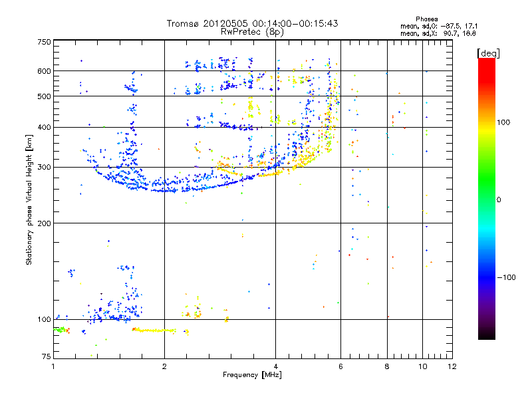This screenshot has width=532, height=399.
Task: Click the y-axis '500' tick label
Action: pyautogui.click(x=44, y=96)
